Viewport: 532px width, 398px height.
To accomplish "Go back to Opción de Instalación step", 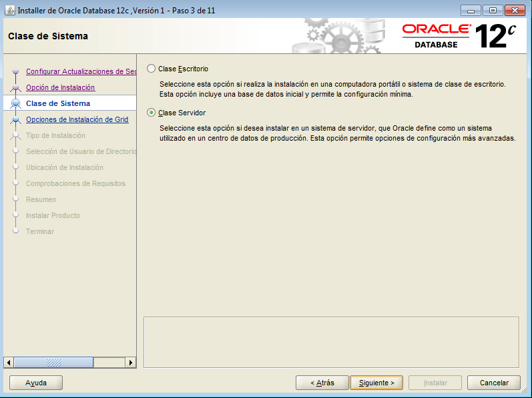I will pos(60,87).
